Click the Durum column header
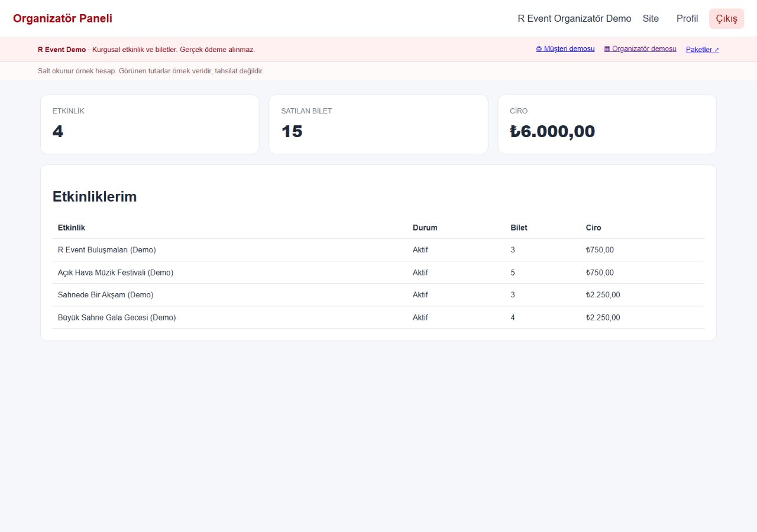 pyautogui.click(x=425, y=228)
